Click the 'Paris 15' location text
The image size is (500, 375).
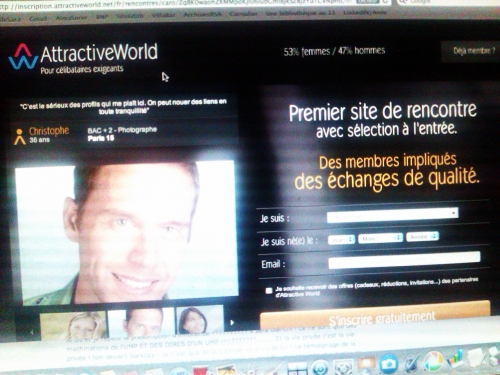point(101,138)
